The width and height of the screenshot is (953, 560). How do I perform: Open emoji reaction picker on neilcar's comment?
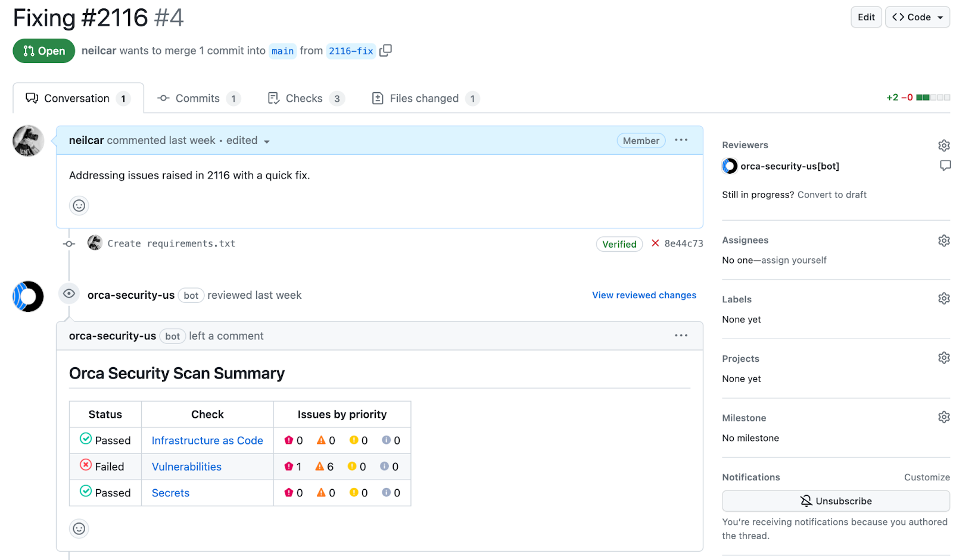coord(79,205)
